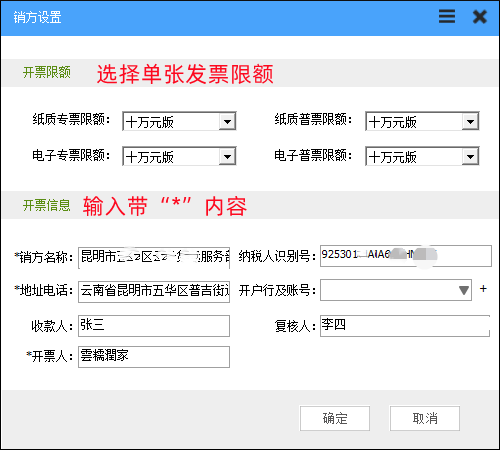
Task: Select the 开票限额 section header
Action: 47,72
